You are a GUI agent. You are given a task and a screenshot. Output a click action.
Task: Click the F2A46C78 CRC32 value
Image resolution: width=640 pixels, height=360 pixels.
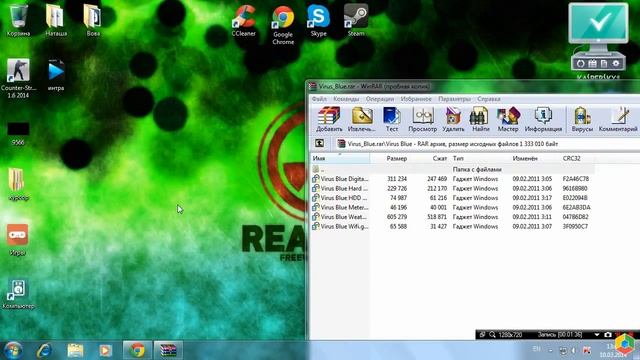pos(576,179)
